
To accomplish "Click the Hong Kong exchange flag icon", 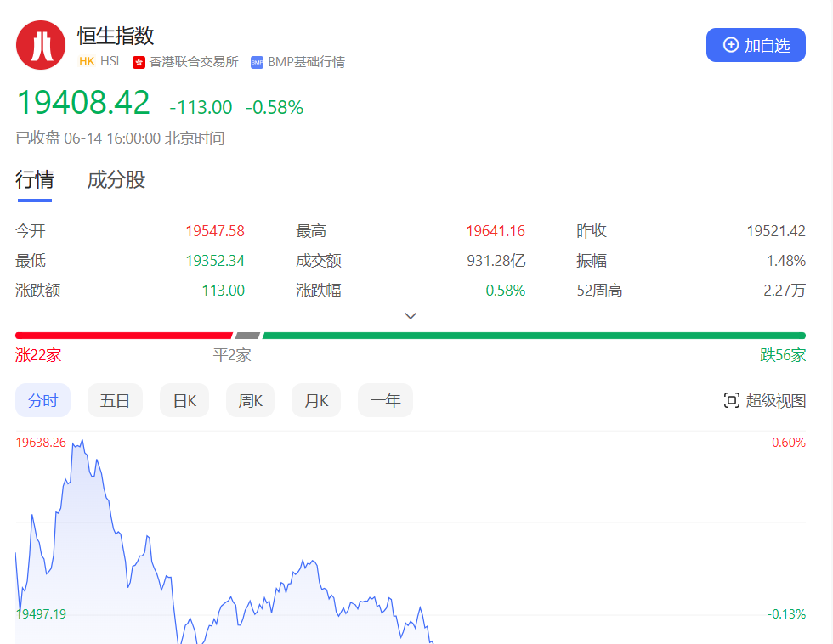I will [139, 62].
